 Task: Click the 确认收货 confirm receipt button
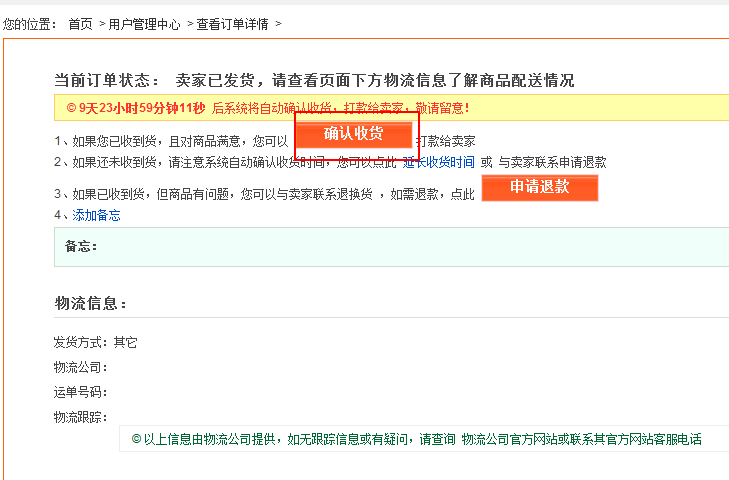354,134
